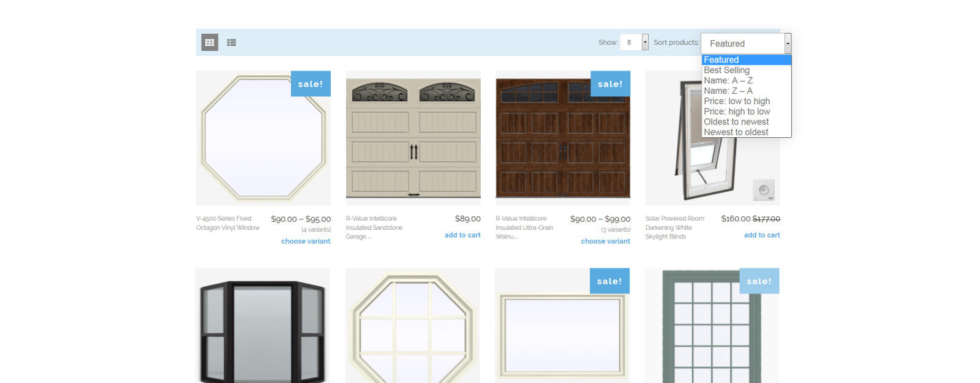980x383 pixels.
Task: Add Insulated Sandstone Garage door to cart
Action: coord(462,235)
